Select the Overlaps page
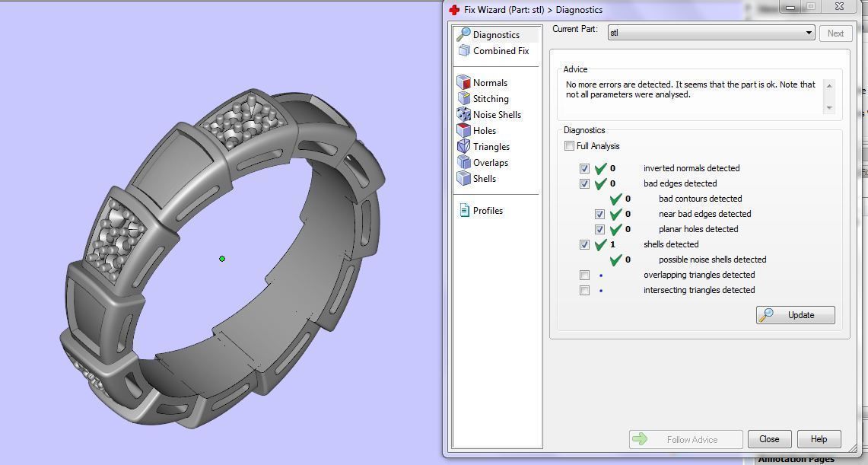This screenshot has width=868, height=465. coord(491,163)
